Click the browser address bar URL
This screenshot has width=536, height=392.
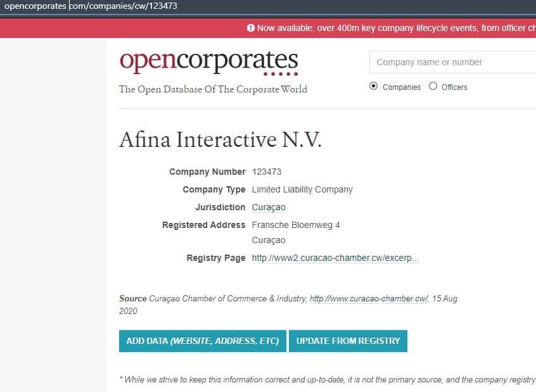point(91,6)
